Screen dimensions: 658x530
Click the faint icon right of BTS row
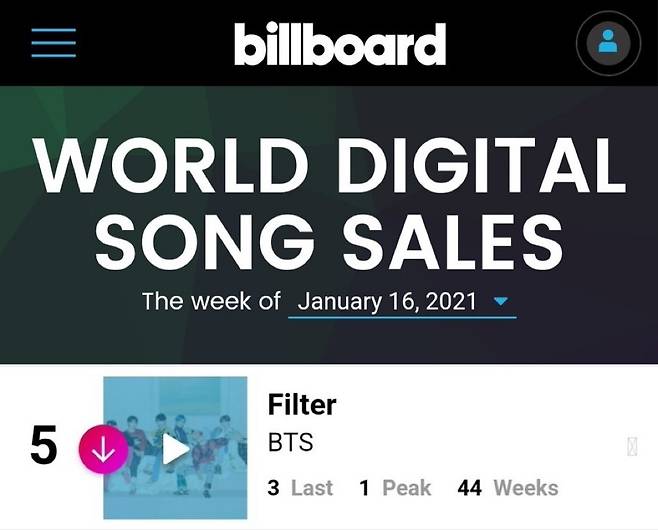click(x=632, y=447)
